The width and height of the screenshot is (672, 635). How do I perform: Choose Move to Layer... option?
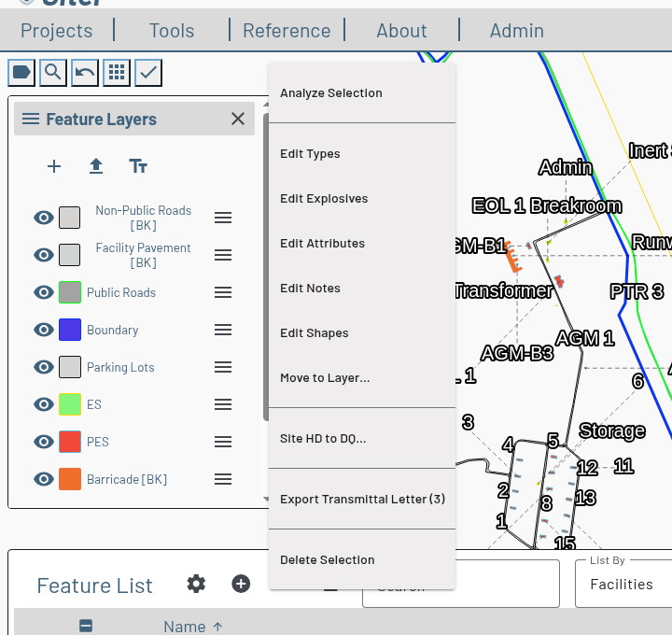point(362,378)
